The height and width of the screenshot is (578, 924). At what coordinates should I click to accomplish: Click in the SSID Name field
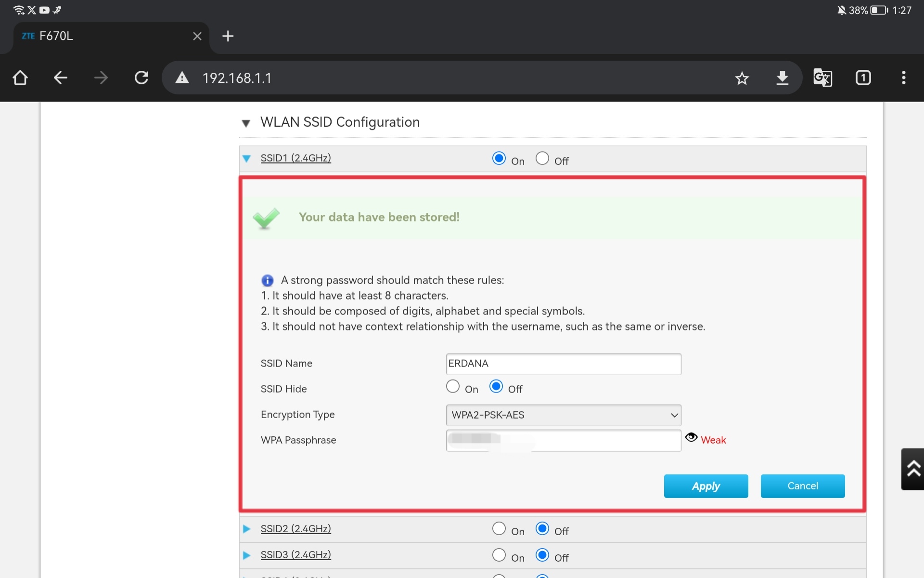pyautogui.click(x=563, y=364)
